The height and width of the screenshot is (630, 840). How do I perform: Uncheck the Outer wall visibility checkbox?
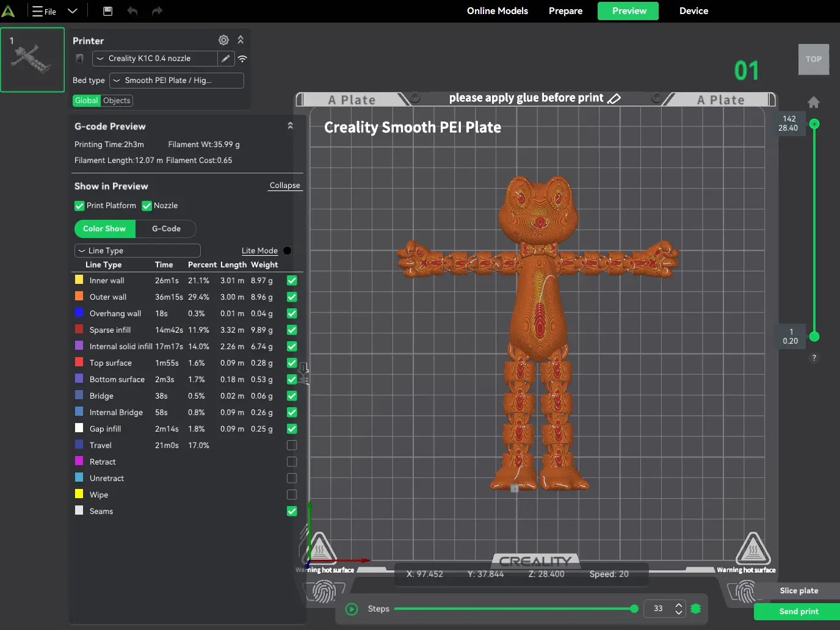(292, 297)
